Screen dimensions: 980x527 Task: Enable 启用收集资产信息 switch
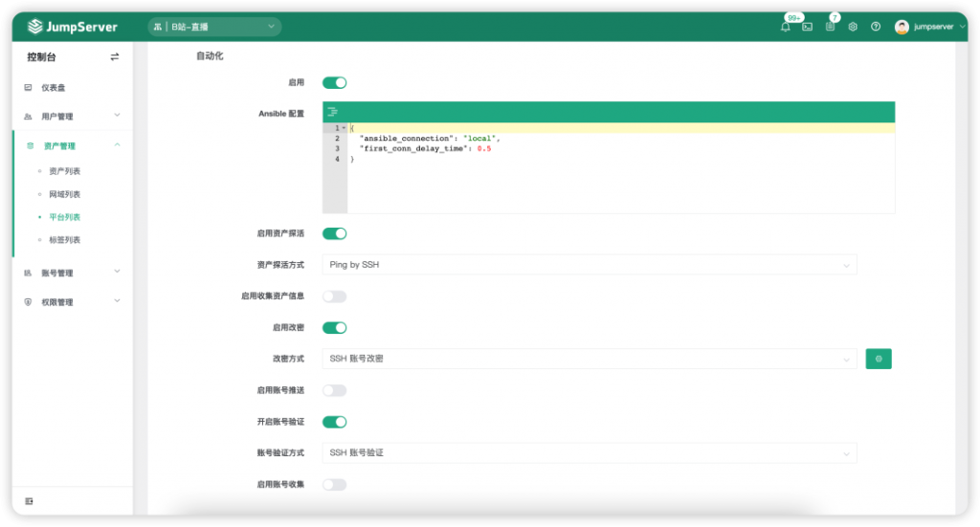pyautogui.click(x=334, y=296)
